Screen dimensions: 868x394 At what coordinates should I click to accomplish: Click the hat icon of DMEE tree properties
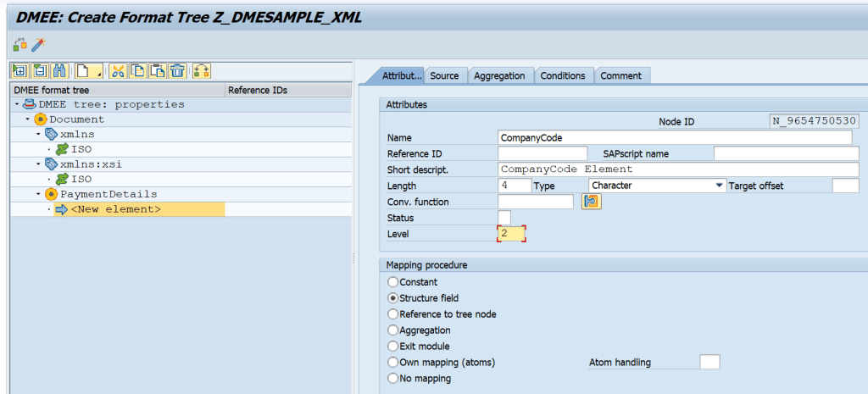pyautogui.click(x=30, y=104)
